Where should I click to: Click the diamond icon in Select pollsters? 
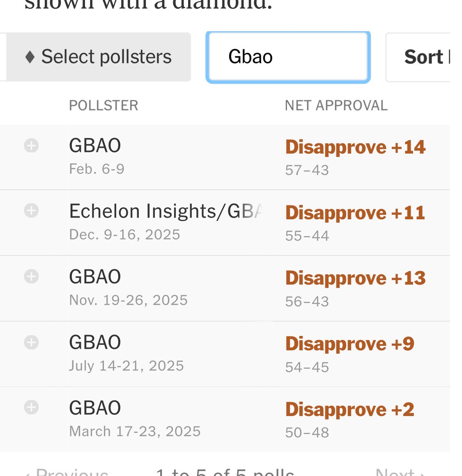[30, 57]
